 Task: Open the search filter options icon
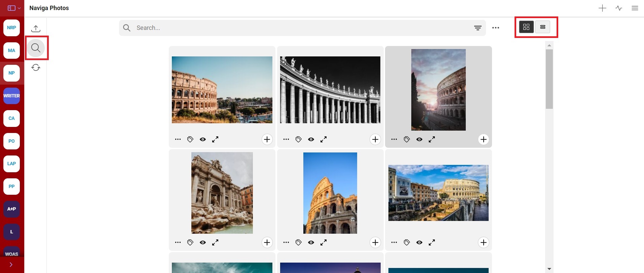click(x=478, y=28)
